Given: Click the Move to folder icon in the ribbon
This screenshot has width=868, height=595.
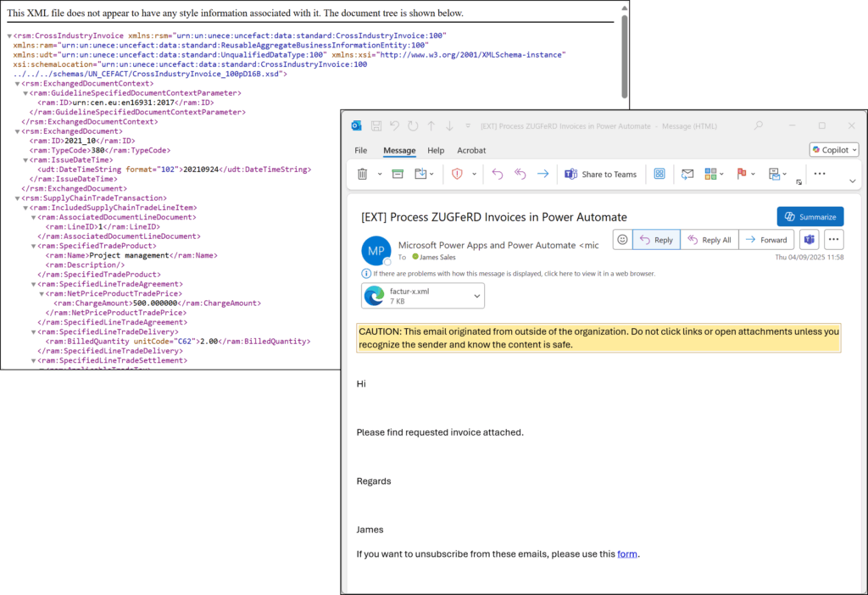Looking at the screenshot, I should click(x=420, y=175).
